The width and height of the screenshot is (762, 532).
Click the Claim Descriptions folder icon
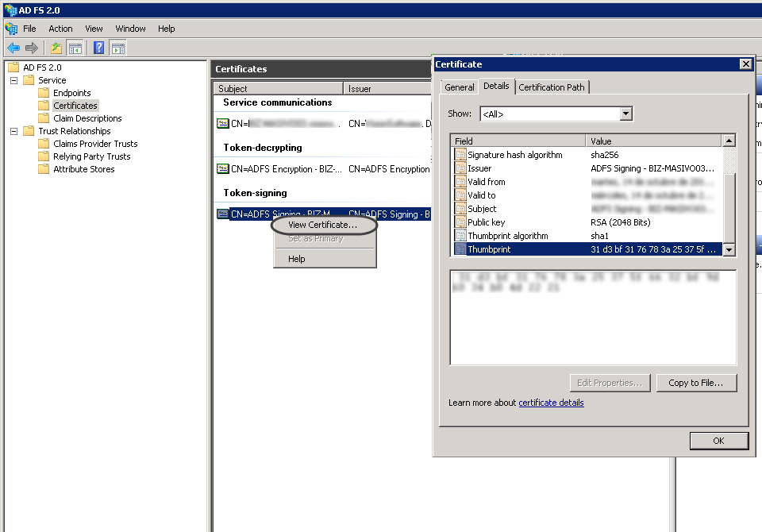coord(44,118)
